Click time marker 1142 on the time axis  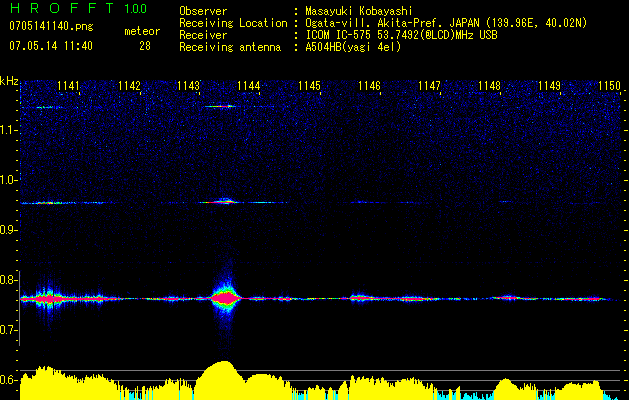130,86
